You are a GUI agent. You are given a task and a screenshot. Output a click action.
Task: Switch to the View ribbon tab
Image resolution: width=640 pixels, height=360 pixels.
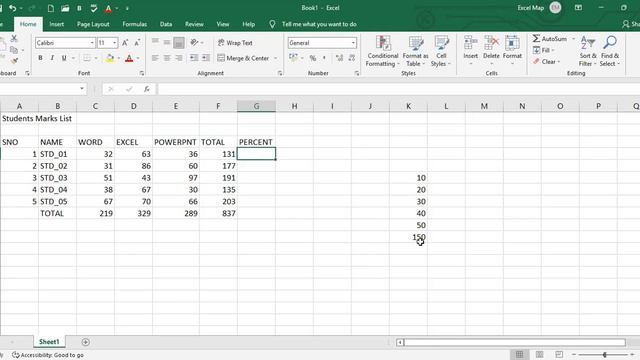coord(223,24)
